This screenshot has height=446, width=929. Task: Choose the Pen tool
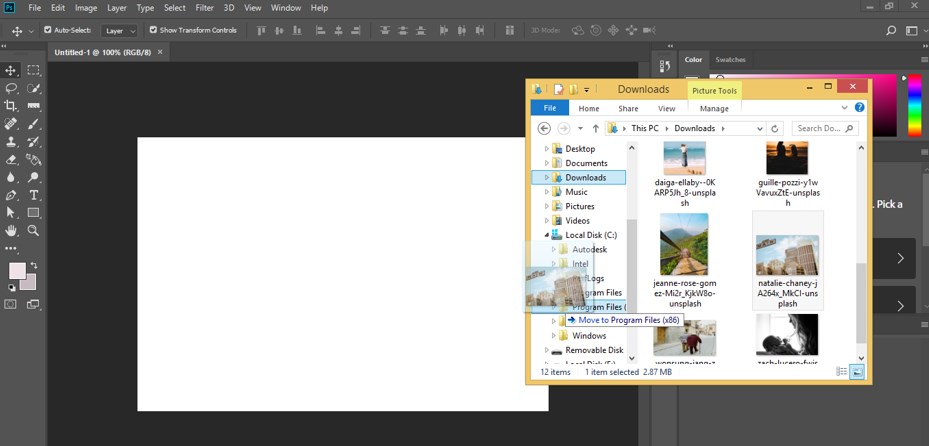12,195
